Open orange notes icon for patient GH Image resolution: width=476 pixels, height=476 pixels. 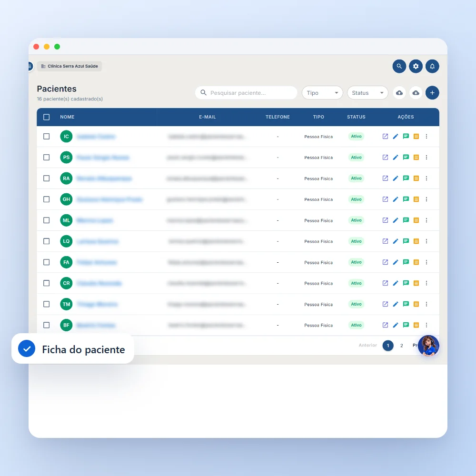(416, 199)
